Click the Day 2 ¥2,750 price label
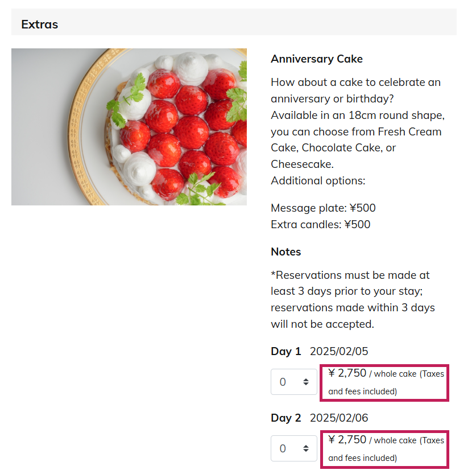Viewport: 476px width, 474px height. 384,449
